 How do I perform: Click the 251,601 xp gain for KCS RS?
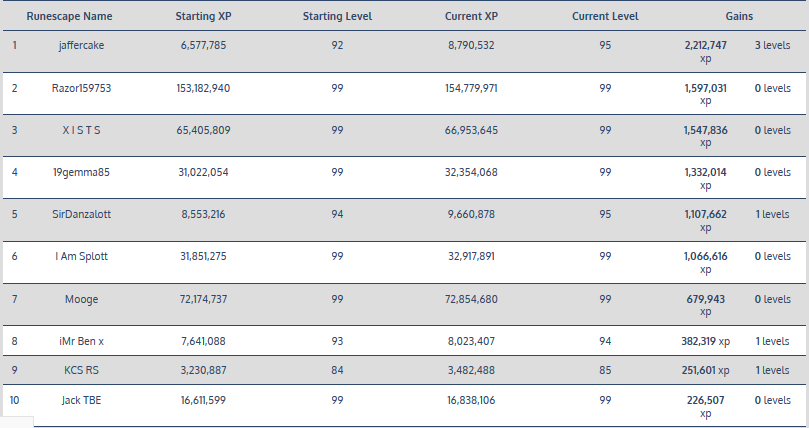[x=706, y=370]
